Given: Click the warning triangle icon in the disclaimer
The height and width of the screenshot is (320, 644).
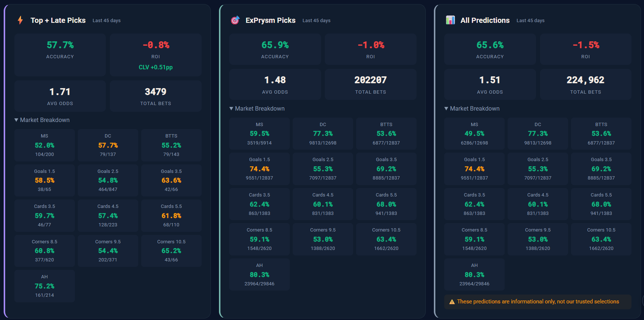Looking at the screenshot, I should coord(452,302).
